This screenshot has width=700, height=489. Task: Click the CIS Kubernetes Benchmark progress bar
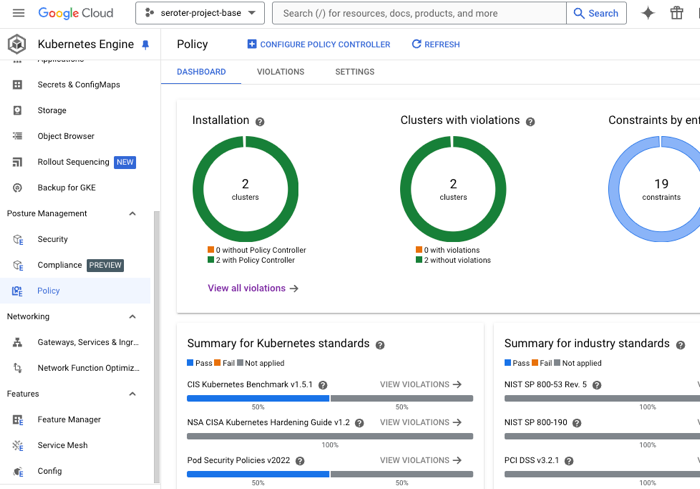[x=329, y=398]
